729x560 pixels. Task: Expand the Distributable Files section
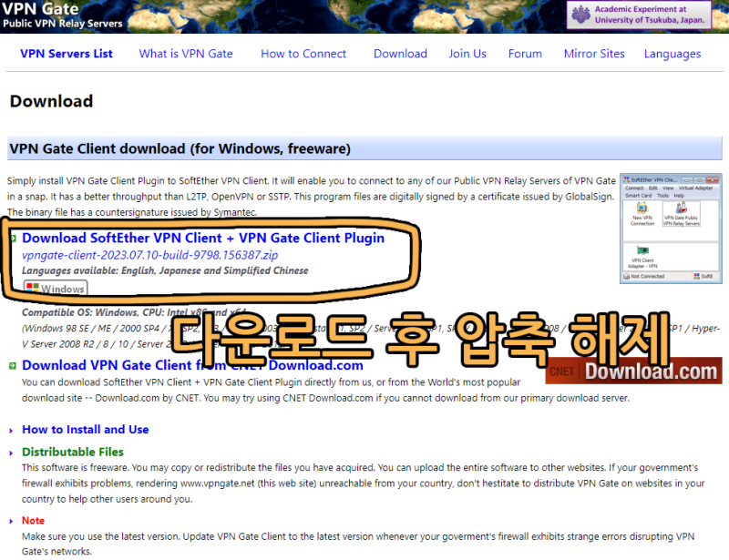click(72, 452)
